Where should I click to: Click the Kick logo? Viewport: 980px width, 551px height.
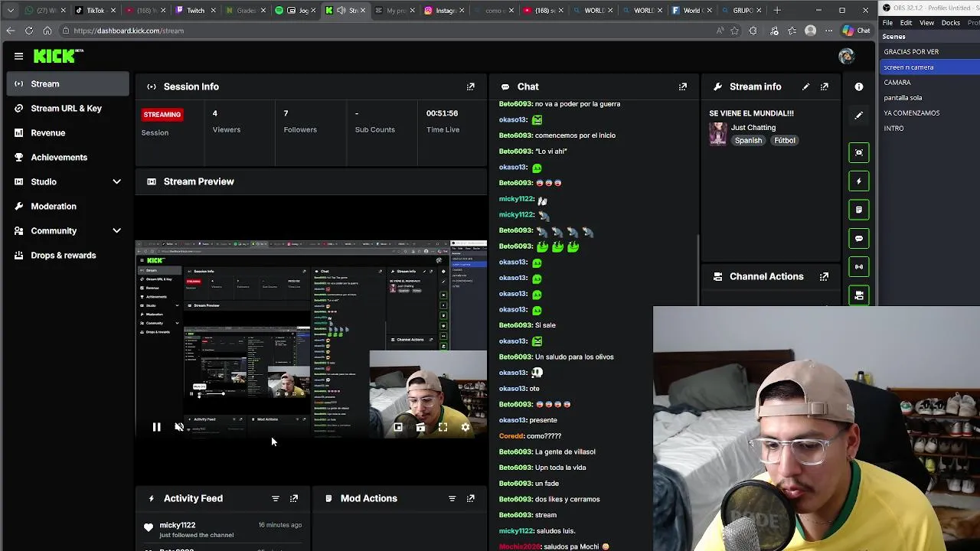[58, 56]
